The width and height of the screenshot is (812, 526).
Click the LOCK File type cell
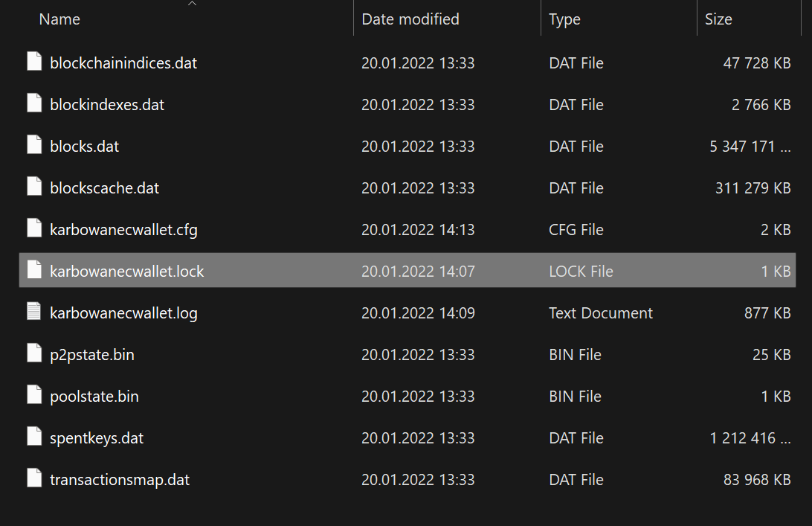tap(581, 271)
